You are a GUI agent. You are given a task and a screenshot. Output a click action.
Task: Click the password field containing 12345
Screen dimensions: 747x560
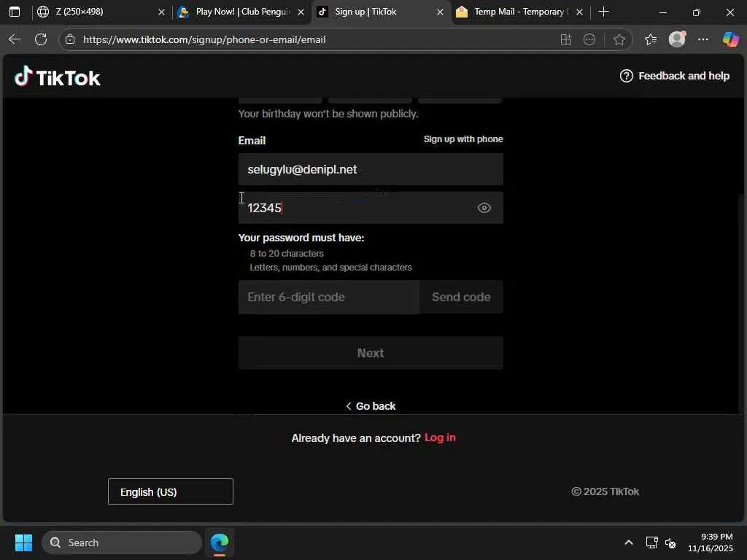tap(370, 208)
